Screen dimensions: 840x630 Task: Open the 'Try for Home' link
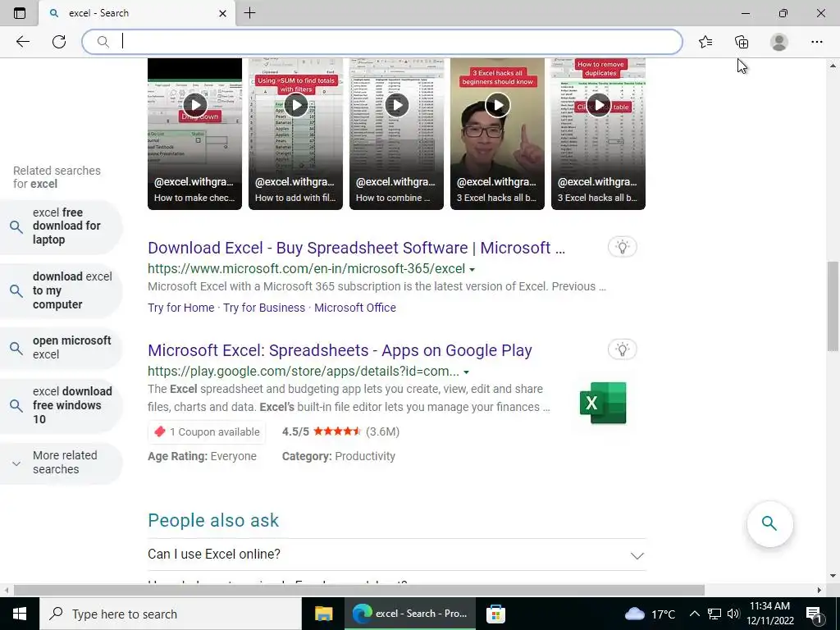click(x=181, y=308)
